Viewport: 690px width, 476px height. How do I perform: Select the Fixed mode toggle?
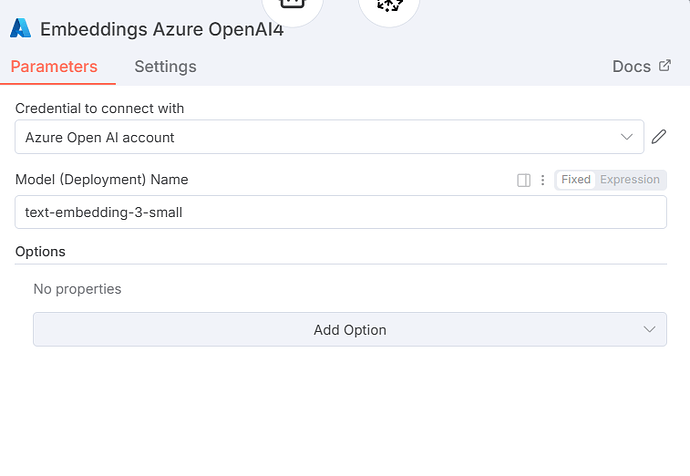[576, 180]
